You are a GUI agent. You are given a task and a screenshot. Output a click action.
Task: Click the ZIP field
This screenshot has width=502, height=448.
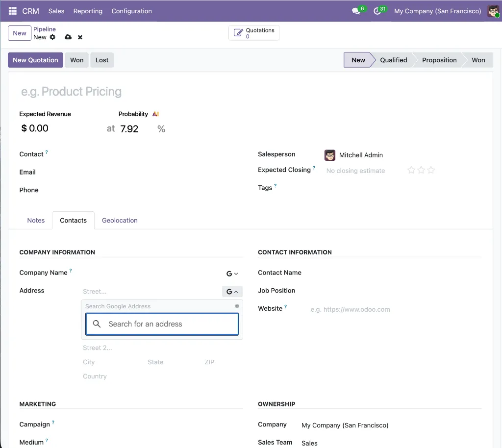(223, 362)
